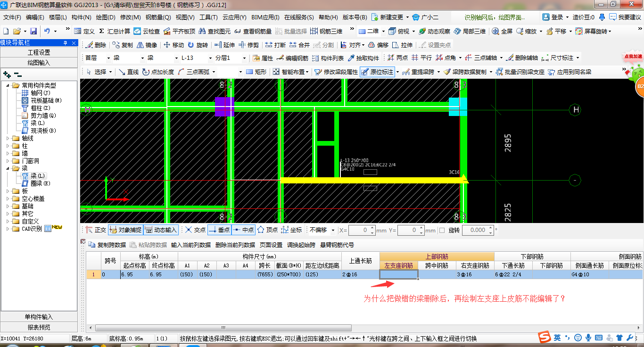Click the 单构件输入 panel button

(39, 317)
